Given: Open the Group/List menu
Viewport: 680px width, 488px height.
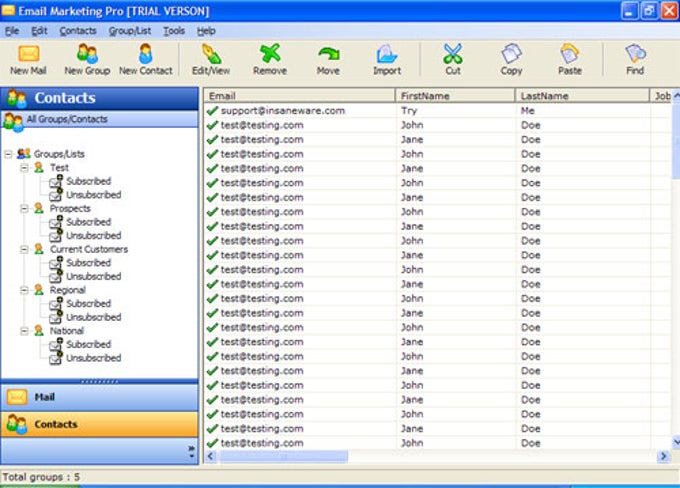Looking at the screenshot, I should click(x=130, y=31).
